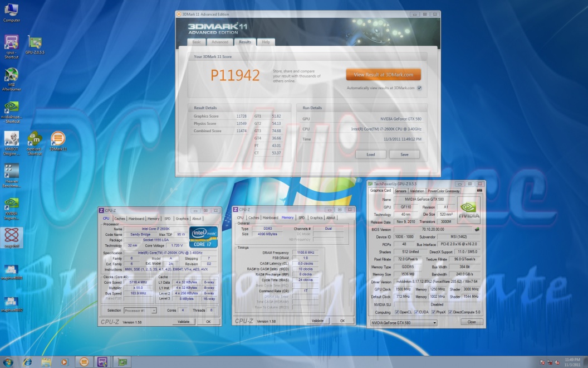Screen dimensions: 588x368
Task: Open the Advanced tab in 3DMark 11
Action: point(219,42)
